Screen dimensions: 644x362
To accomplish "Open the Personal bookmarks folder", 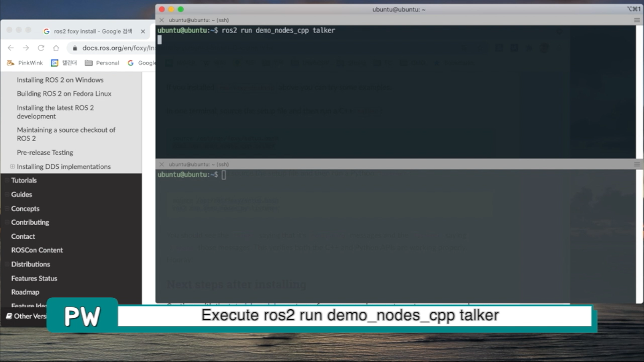I will click(x=102, y=63).
